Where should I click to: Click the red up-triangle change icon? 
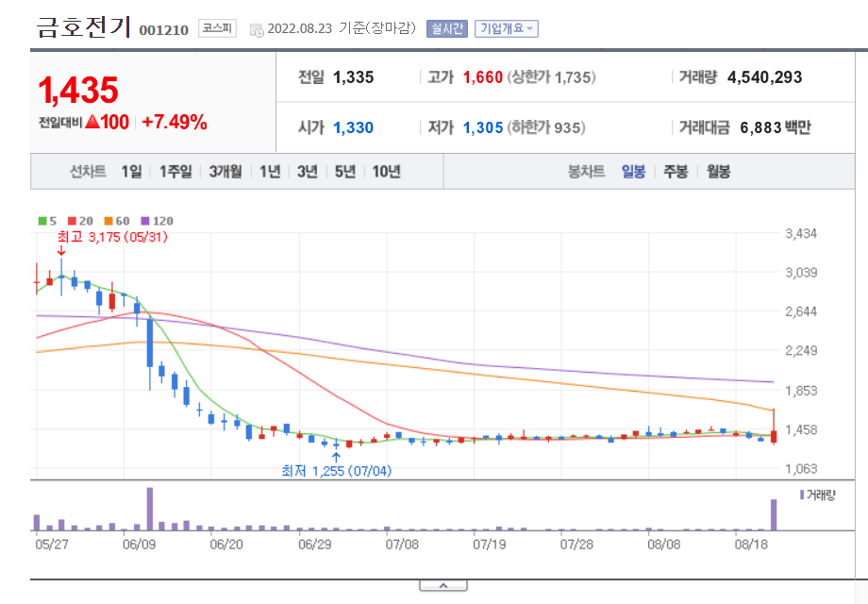[x=92, y=121]
